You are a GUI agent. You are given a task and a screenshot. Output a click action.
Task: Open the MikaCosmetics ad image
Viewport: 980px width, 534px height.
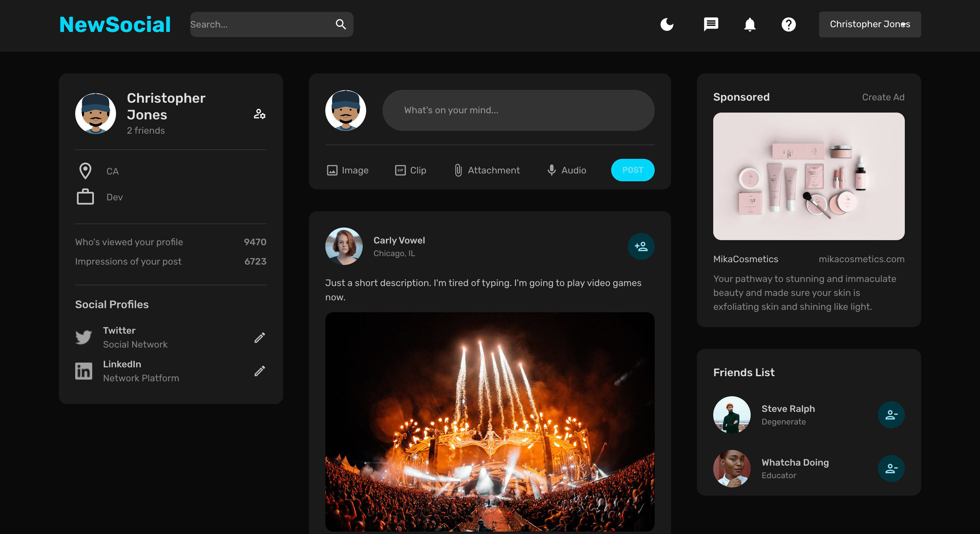(808, 177)
